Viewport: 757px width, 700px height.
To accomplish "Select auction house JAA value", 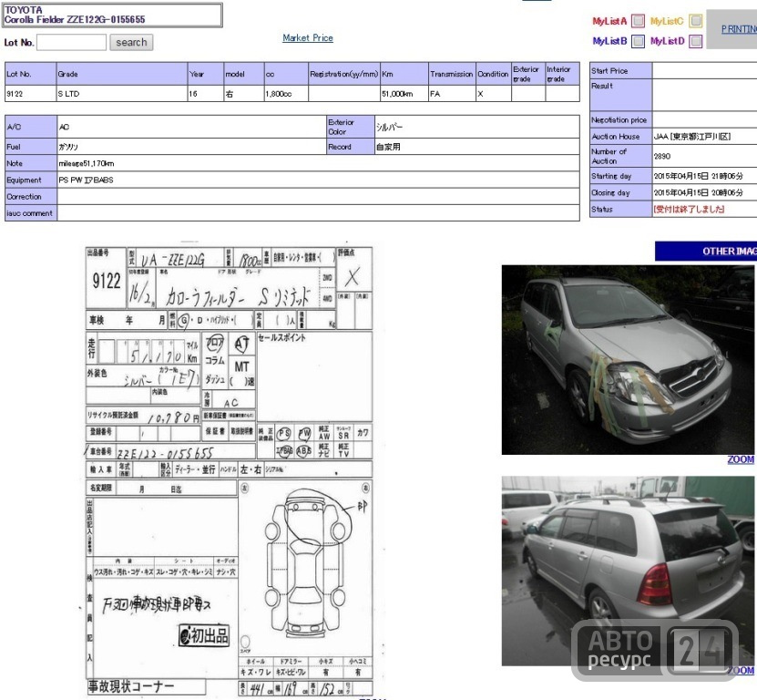I will (x=692, y=136).
